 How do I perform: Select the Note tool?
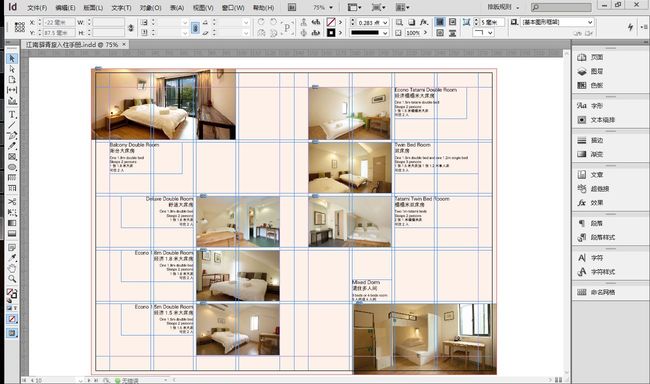point(12,248)
